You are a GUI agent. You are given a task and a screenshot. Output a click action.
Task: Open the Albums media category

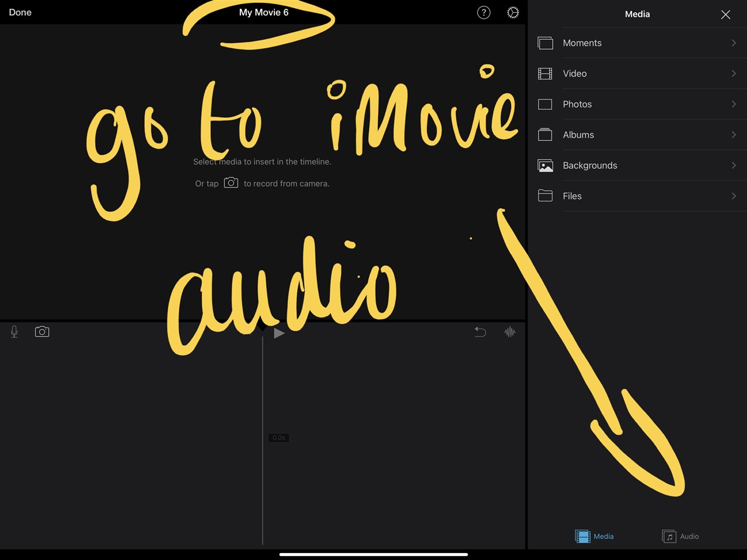click(637, 135)
